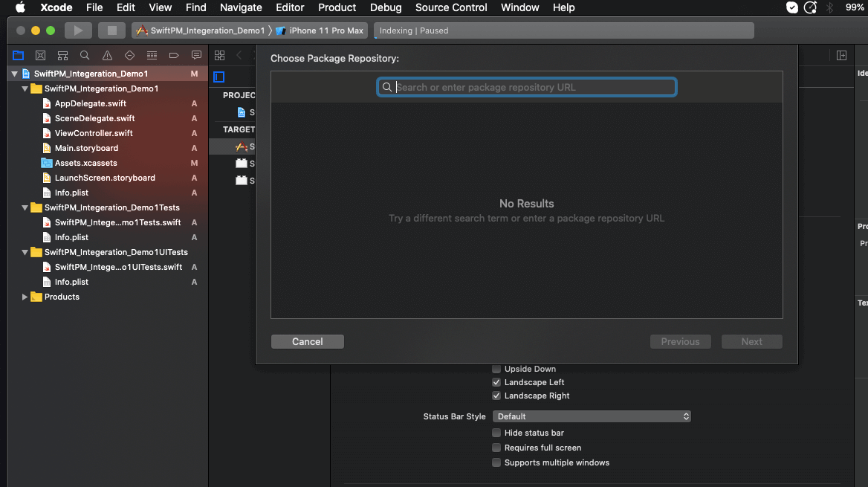This screenshot has width=868, height=487.
Task: Uncheck the Landscape Left checkbox
Action: (x=496, y=382)
